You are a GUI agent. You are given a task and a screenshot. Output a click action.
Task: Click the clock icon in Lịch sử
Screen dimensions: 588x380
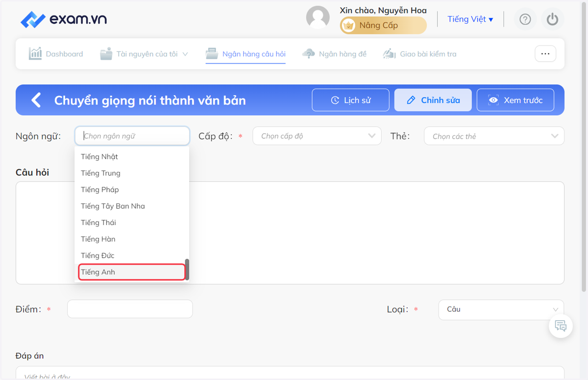[x=335, y=100]
